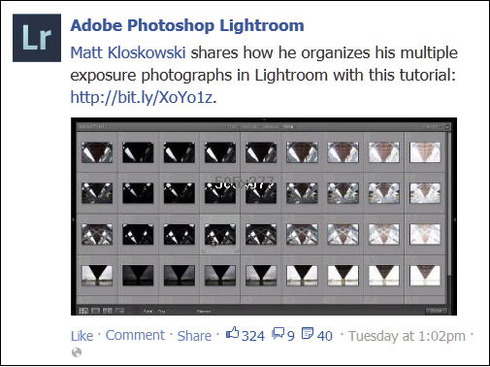Select compare view icon in Lightroom toolbar
The height and width of the screenshot is (367, 490).
coord(107,311)
